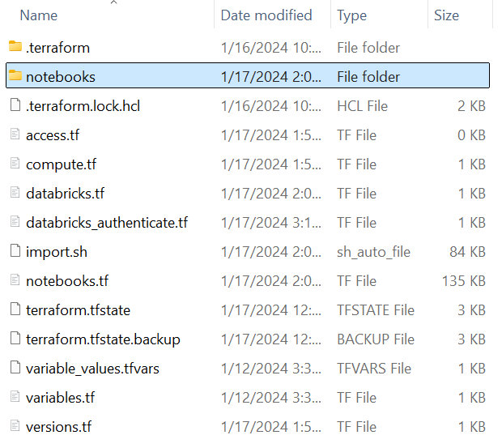Image resolution: width=502 pixels, height=448 pixels.
Task: Click the versions.tf file icon
Action: point(15,427)
